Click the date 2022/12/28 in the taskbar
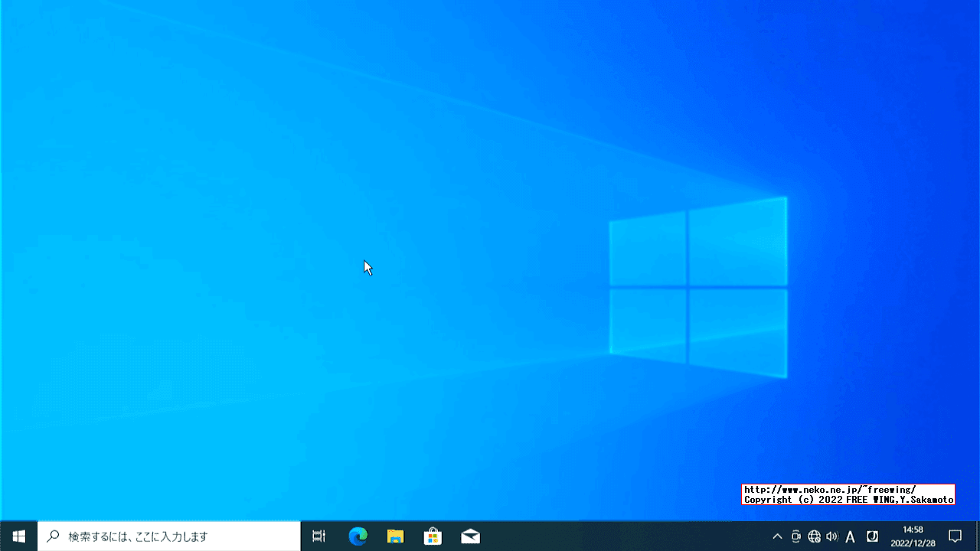This screenshot has height=551, width=980. [915, 542]
